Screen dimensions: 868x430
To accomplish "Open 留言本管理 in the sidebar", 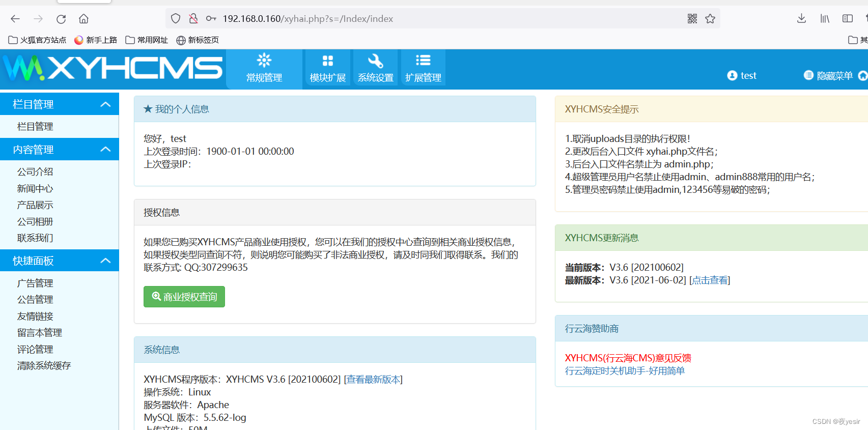I will 40,333.
